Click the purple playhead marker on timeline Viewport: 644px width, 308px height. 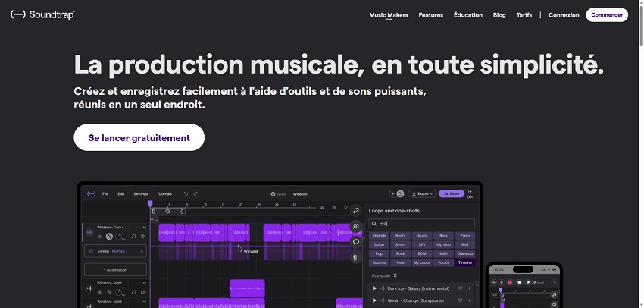(150, 203)
